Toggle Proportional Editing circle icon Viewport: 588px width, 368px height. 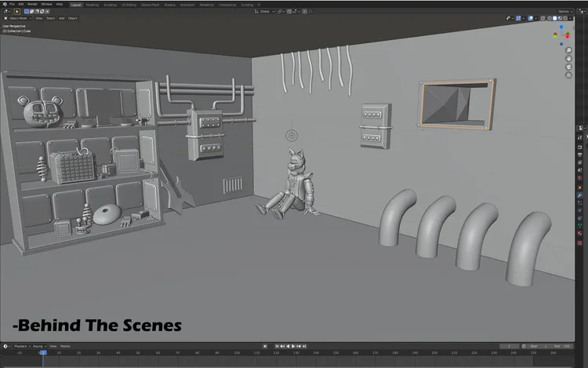[x=304, y=11]
